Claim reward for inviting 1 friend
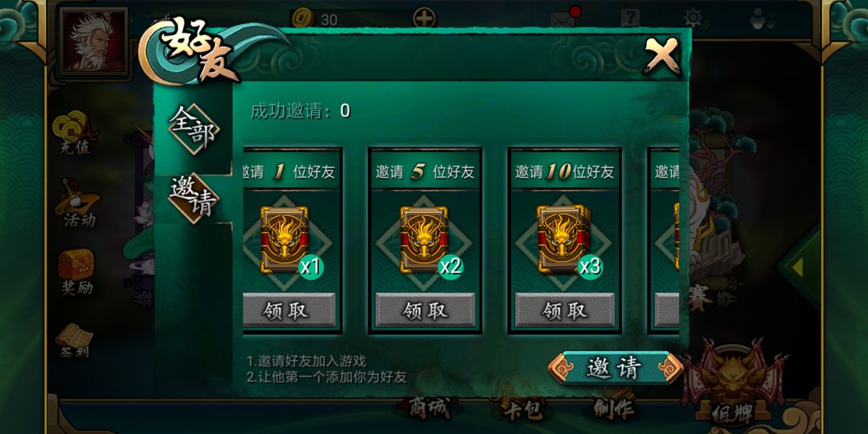The image size is (868, 434). [x=289, y=310]
